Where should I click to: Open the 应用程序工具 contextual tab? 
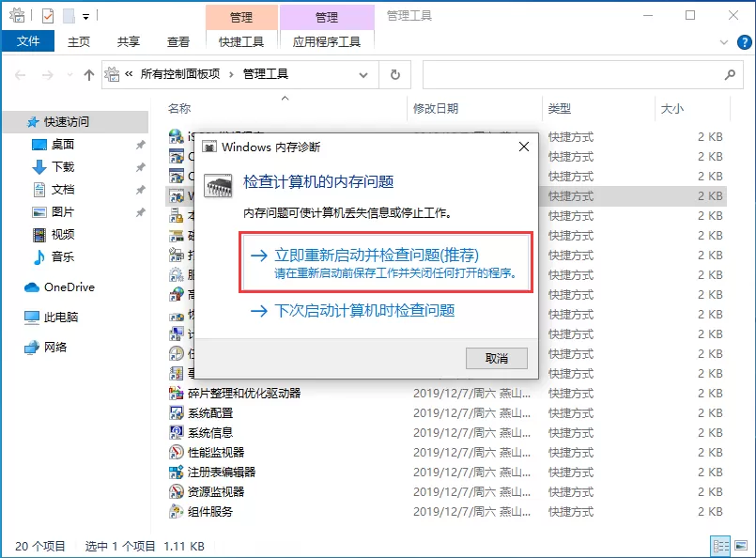click(327, 40)
